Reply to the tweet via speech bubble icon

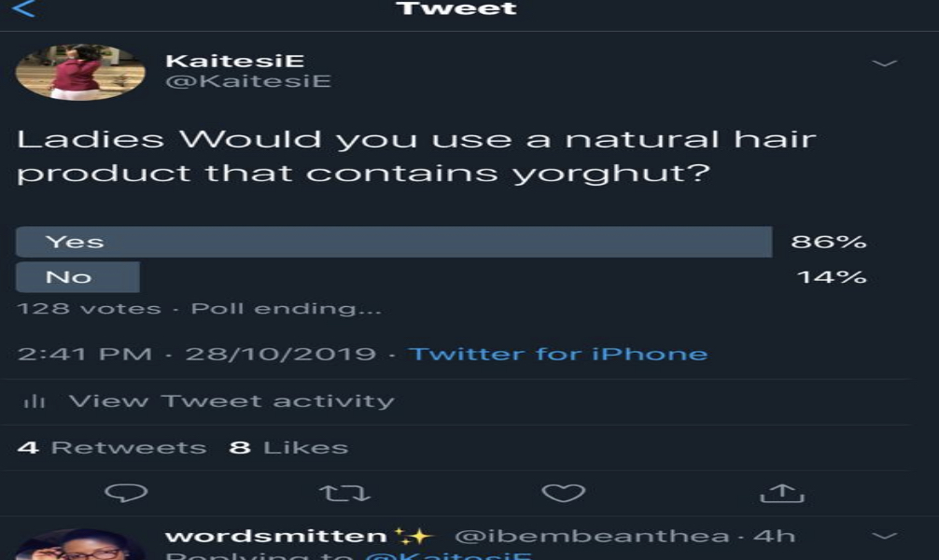tap(126, 494)
